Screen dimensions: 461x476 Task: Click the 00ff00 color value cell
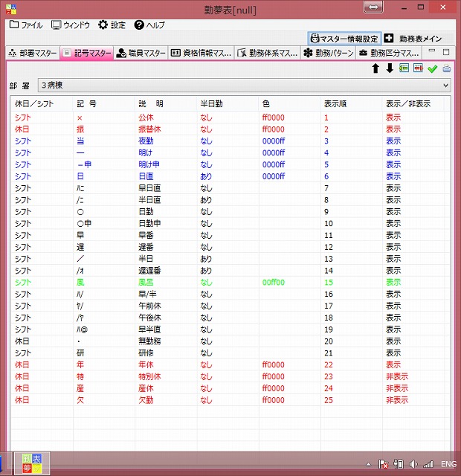(274, 283)
